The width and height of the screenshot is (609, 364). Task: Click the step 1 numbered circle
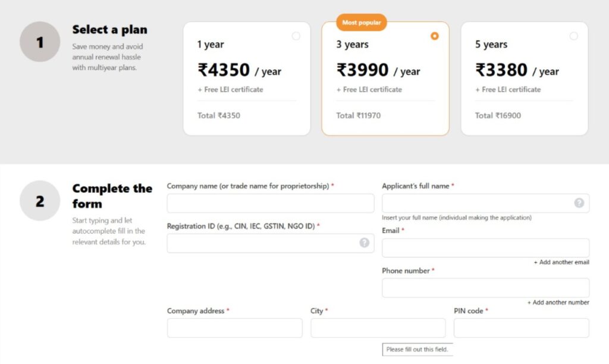(x=39, y=42)
